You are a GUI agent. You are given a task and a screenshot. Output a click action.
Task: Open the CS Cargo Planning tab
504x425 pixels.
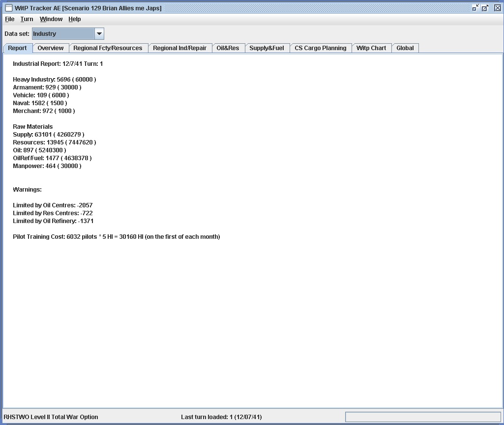(321, 48)
